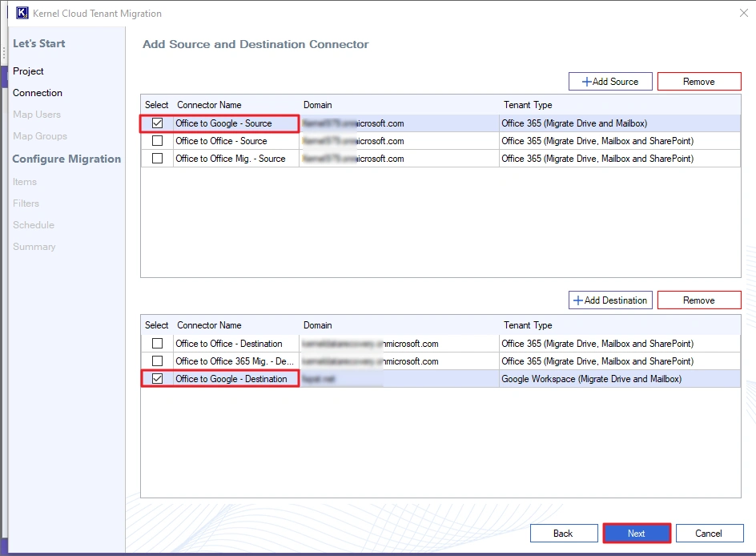Click the Back button
756x556 pixels.
pos(564,533)
